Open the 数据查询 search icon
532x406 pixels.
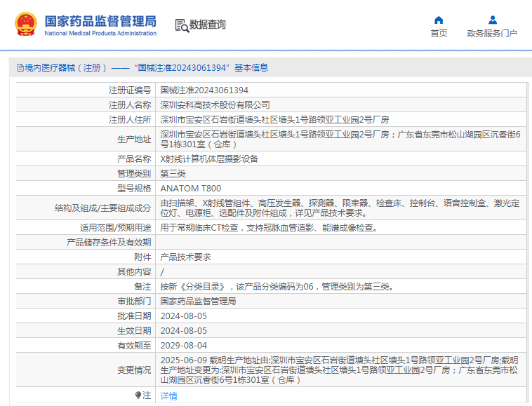[182, 26]
